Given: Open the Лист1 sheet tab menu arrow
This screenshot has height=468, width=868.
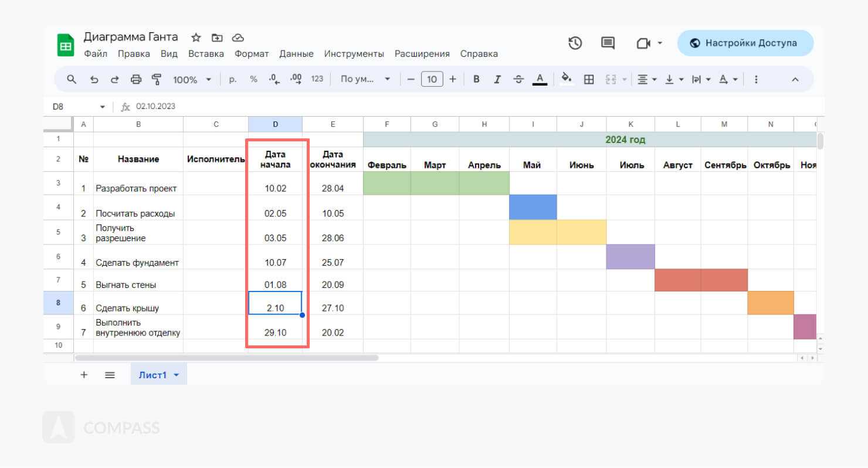Looking at the screenshot, I should (x=177, y=375).
